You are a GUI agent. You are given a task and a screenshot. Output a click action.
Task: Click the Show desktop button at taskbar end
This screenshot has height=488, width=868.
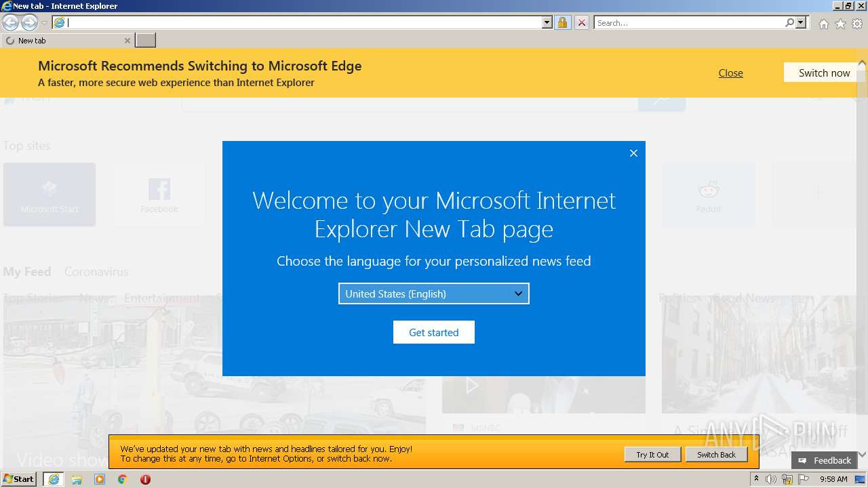861,479
